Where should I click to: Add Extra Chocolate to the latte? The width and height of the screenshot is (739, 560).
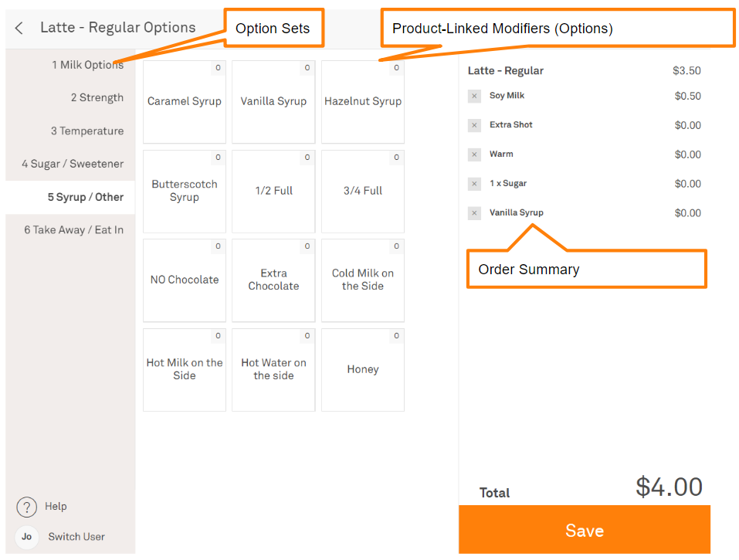[273, 280]
